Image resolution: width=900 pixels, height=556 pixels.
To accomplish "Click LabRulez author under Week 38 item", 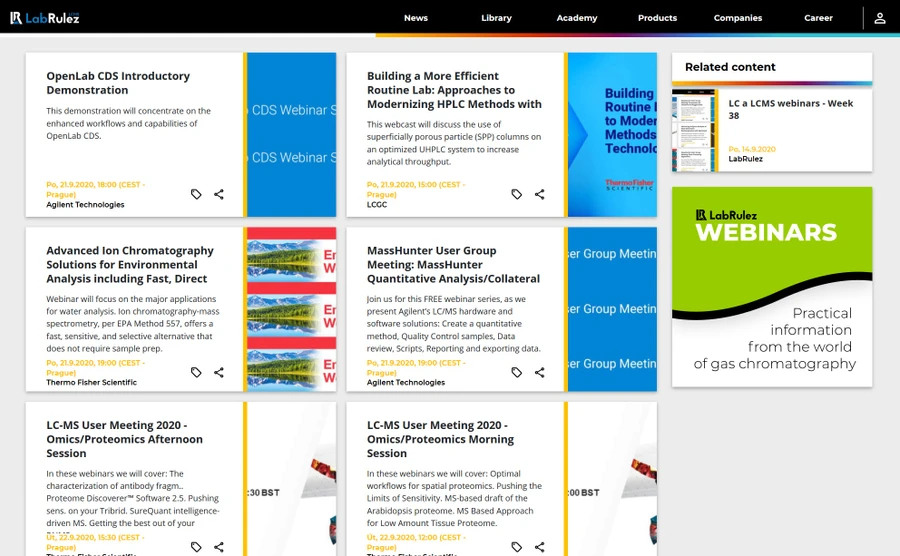I will pyautogui.click(x=746, y=159).
